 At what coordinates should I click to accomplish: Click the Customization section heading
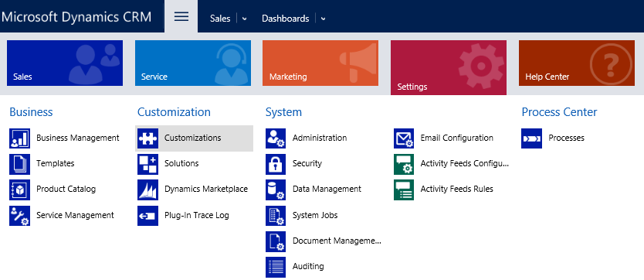click(175, 112)
